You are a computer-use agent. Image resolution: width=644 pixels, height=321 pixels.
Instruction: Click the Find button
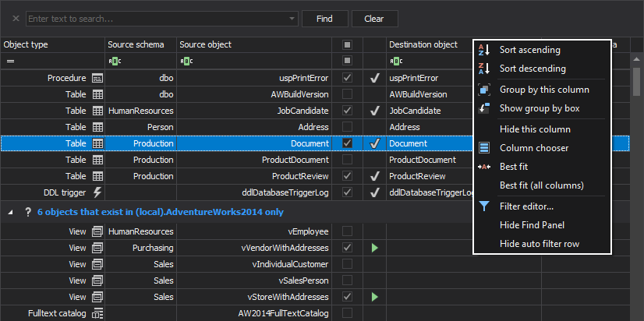coord(325,19)
